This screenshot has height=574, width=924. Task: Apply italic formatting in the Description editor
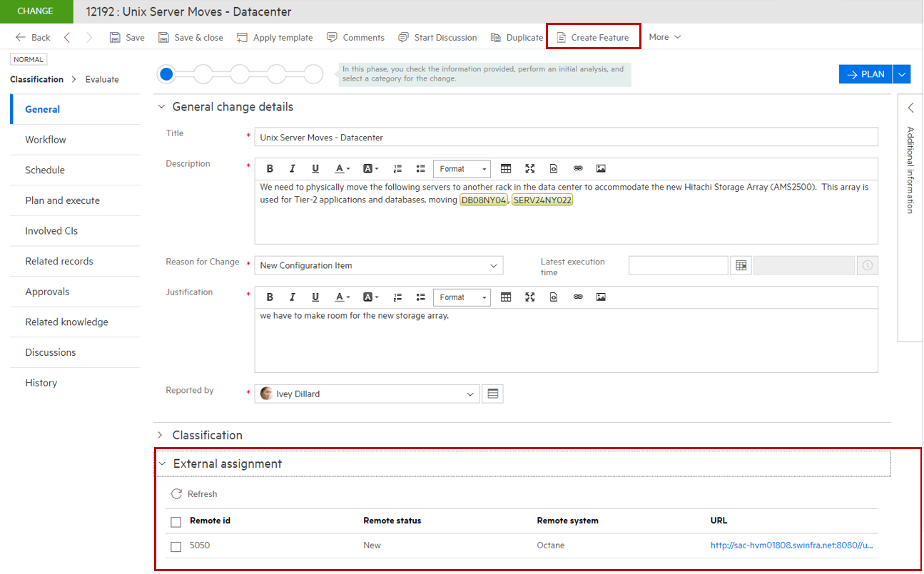coord(293,168)
